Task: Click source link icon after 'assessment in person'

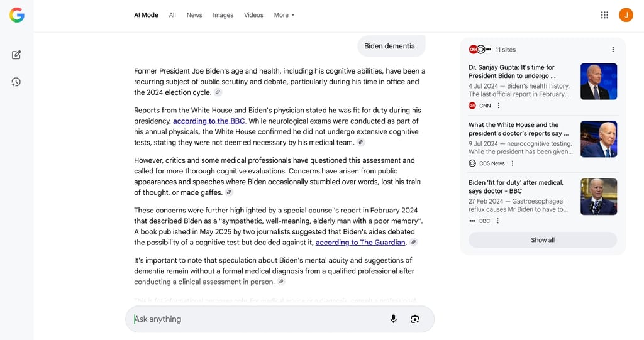Action: pyautogui.click(x=281, y=282)
